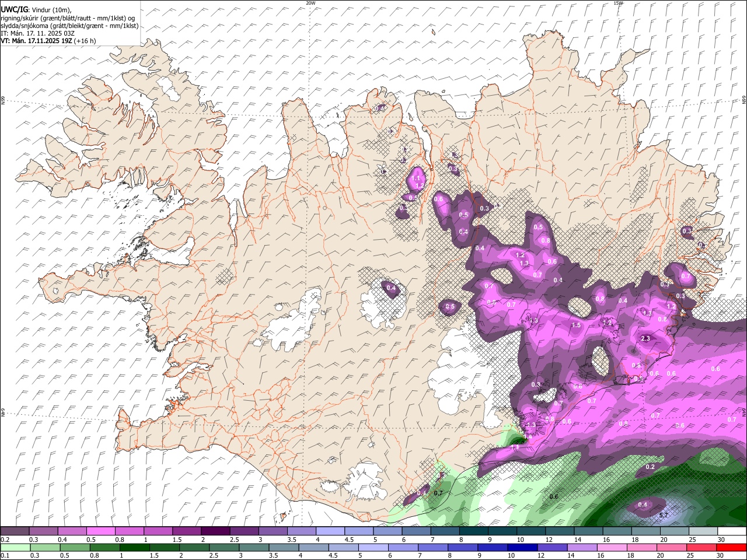The height and width of the screenshot is (560, 747).
Task: Pick upper legend swatch between 3 and 3.5
Action: point(273,531)
